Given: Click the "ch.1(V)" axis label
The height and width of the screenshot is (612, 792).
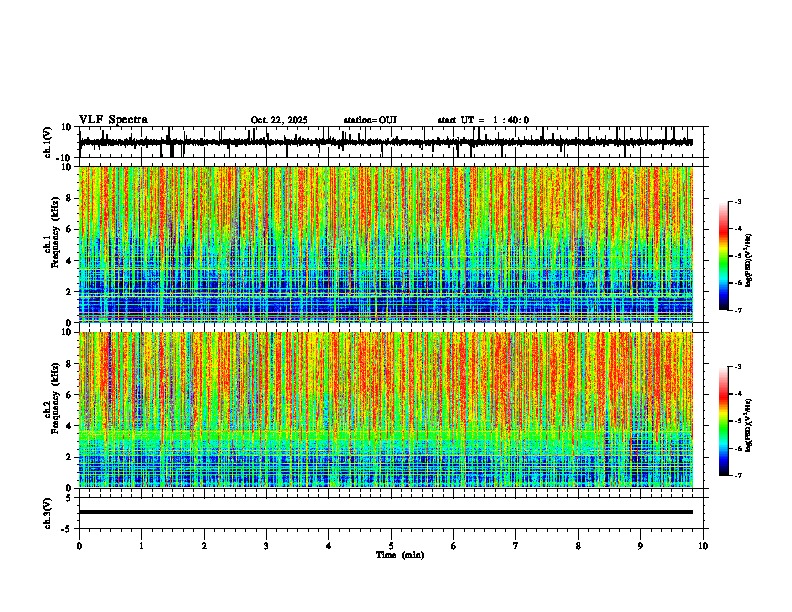Looking at the screenshot, I should [48, 142].
